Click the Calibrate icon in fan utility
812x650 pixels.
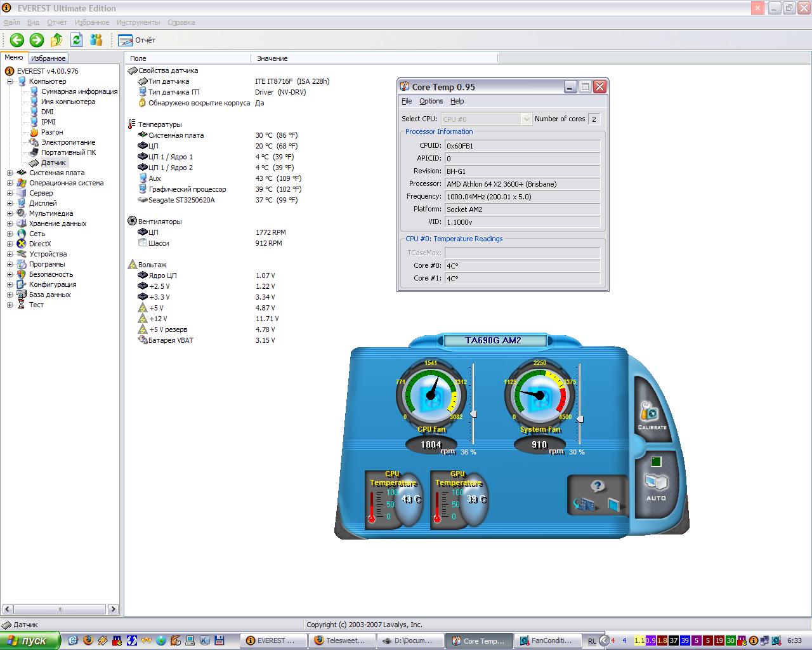click(652, 414)
